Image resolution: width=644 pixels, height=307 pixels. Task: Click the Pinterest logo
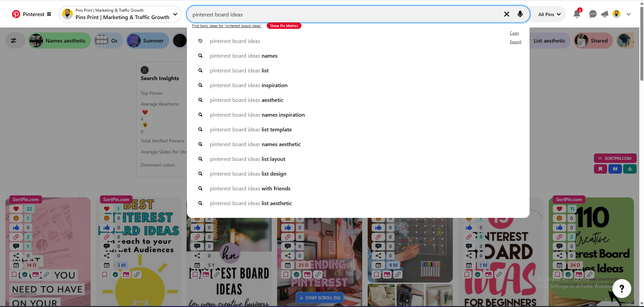pyautogui.click(x=16, y=14)
